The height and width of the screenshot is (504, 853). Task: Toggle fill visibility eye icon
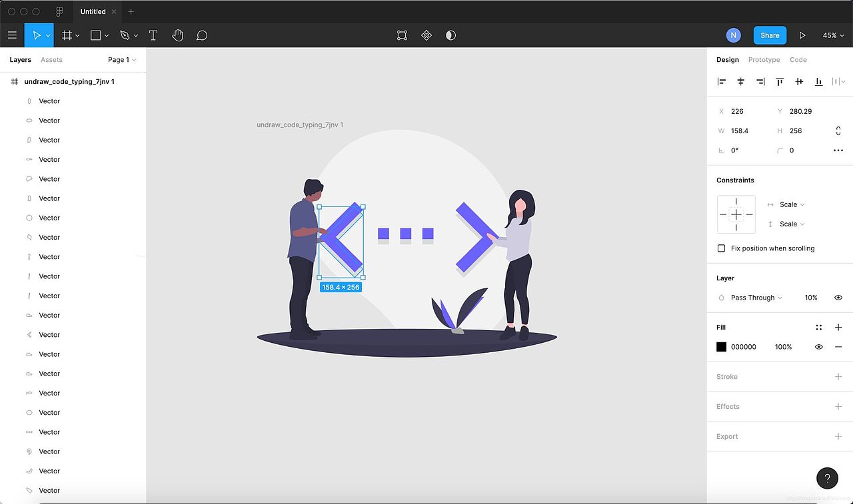(x=818, y=347)
